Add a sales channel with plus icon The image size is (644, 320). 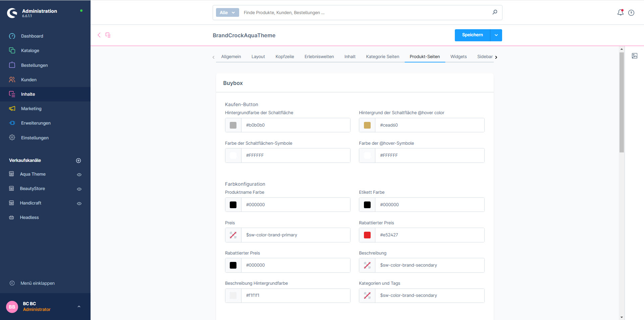[x=78, y=161]
